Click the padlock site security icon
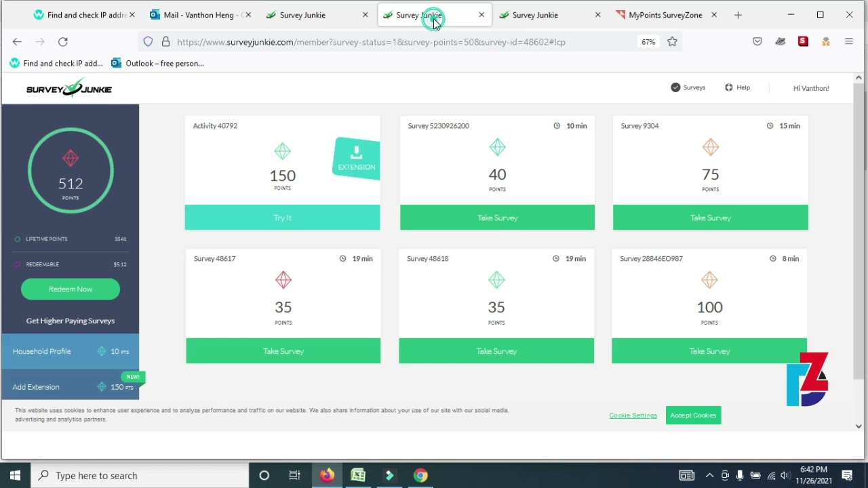Viewport: 868px width, 488px height. (x=165, y=42)
